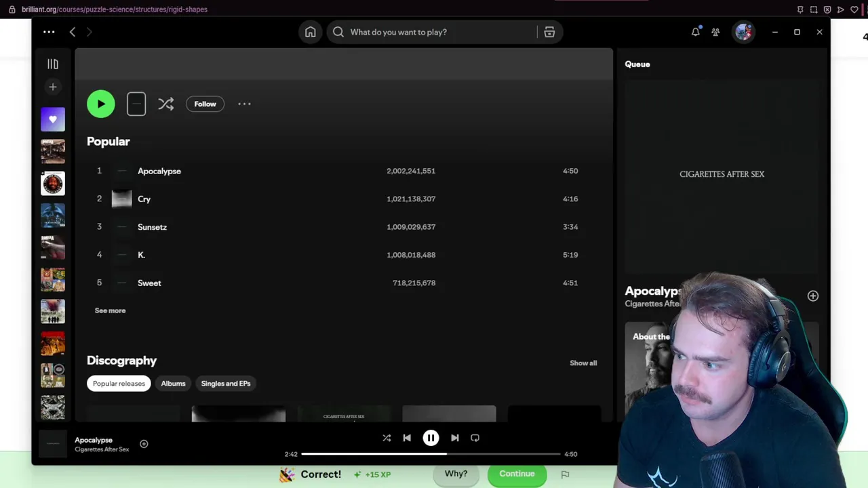Screen dimensions: 868x488
Task: Follow the artist
Action: click(x=205, y=104)
